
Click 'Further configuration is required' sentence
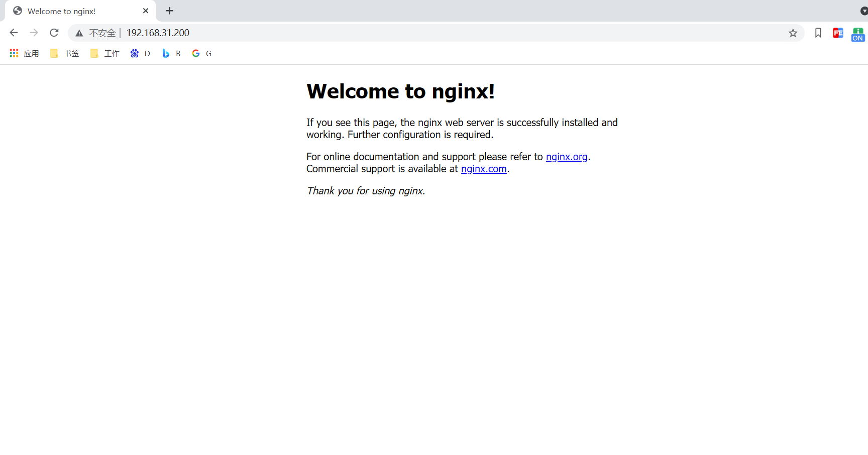click(x=420, y=135)
